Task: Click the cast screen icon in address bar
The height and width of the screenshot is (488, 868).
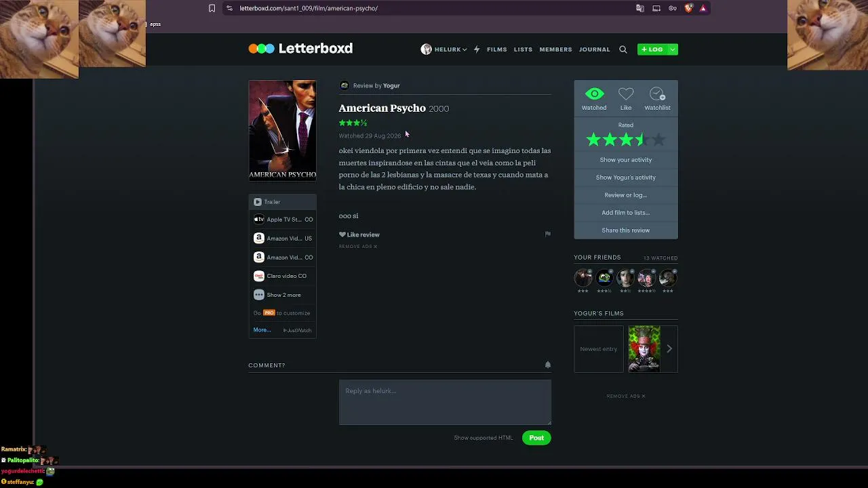Action: (656, 8)
